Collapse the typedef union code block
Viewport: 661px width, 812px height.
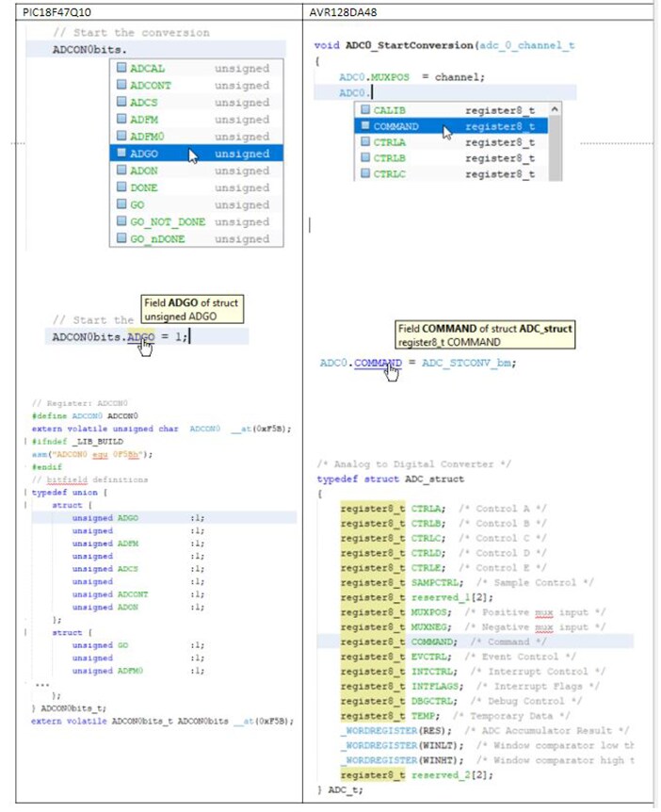25,492
